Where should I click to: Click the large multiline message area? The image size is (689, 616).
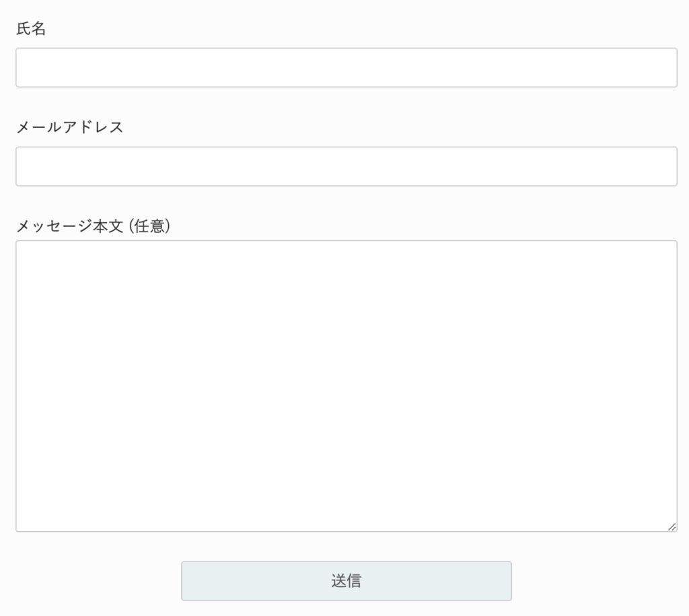347,386
